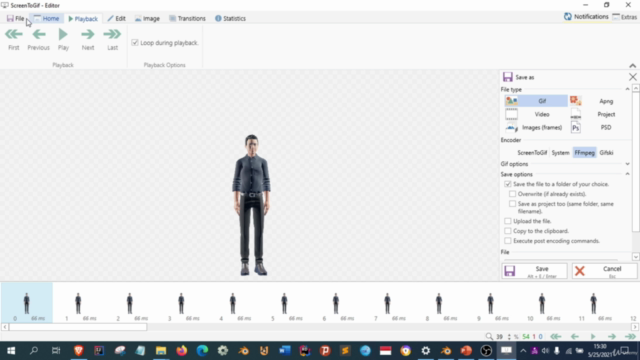Select frame 1 thumbnail in timeline
The image size is (640, 360).
(x=78, y=302)
